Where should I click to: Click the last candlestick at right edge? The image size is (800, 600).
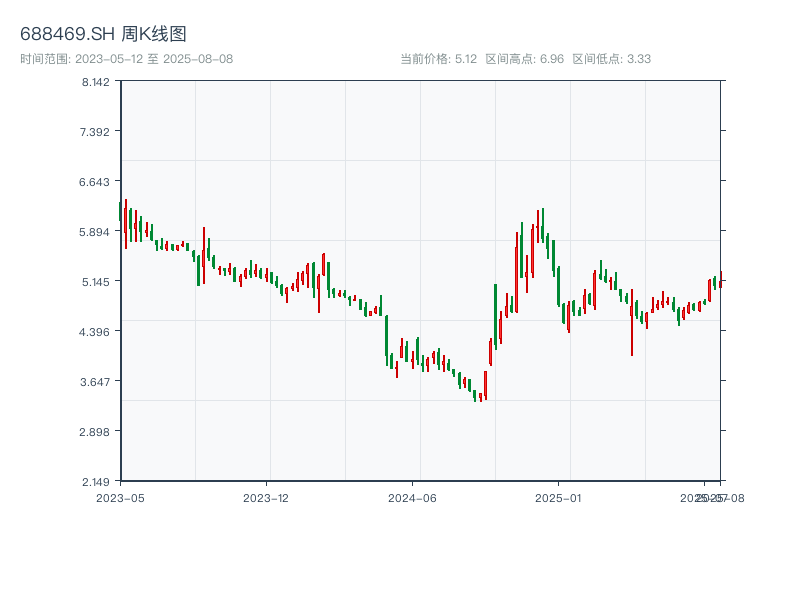[x=720, y=279]
